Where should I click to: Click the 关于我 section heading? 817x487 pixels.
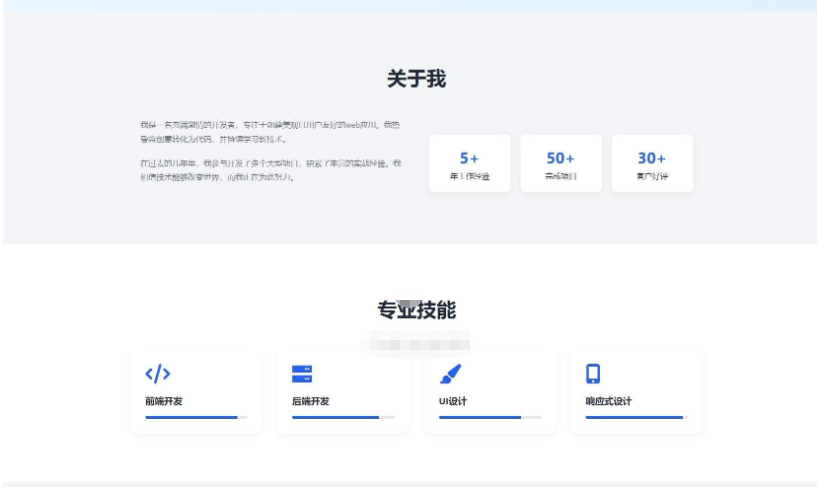point(416,79)
